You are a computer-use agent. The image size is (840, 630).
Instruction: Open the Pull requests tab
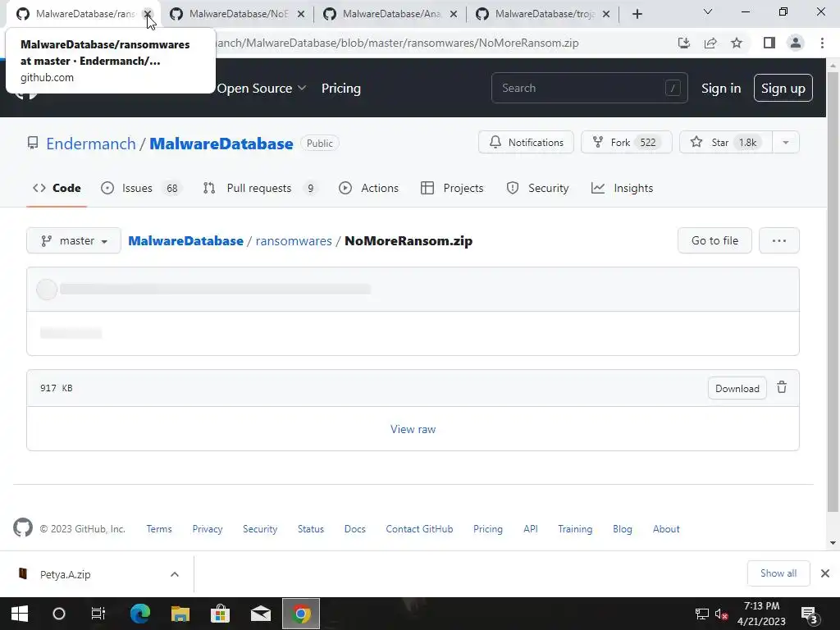pos(260,188)
